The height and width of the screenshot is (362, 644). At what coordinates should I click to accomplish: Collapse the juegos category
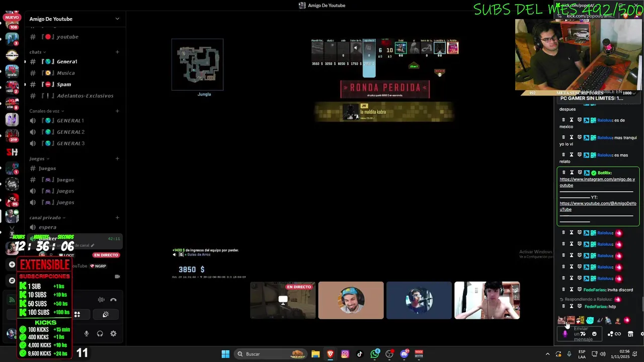(39, 158)
